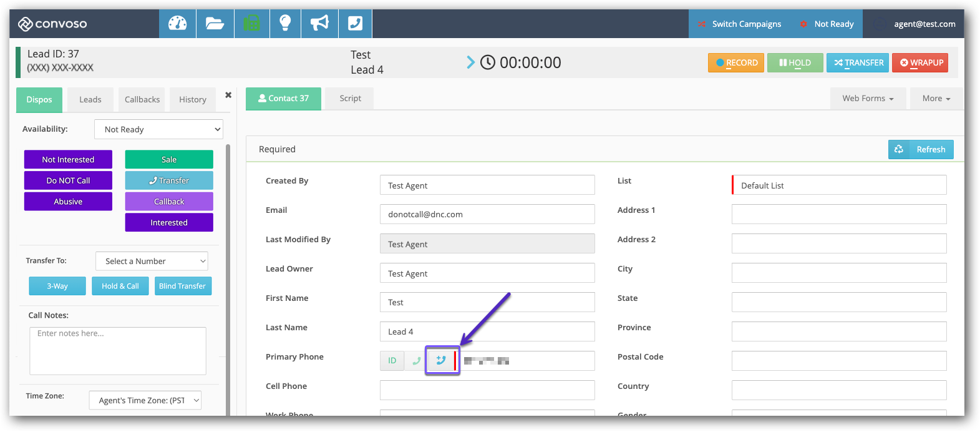Close the left panel with the X icon
Screen dimensions: 980x432
coord(228,95)
